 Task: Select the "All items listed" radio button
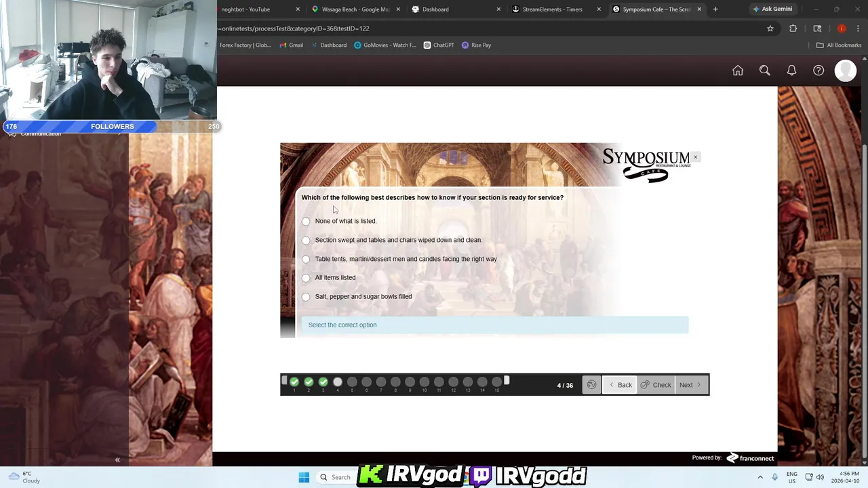click(x=306, y=278)
